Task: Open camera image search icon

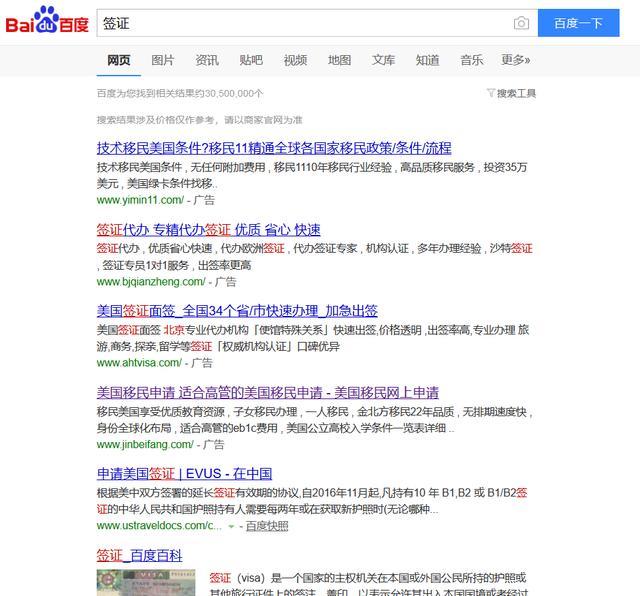Action: coord(521,23)
